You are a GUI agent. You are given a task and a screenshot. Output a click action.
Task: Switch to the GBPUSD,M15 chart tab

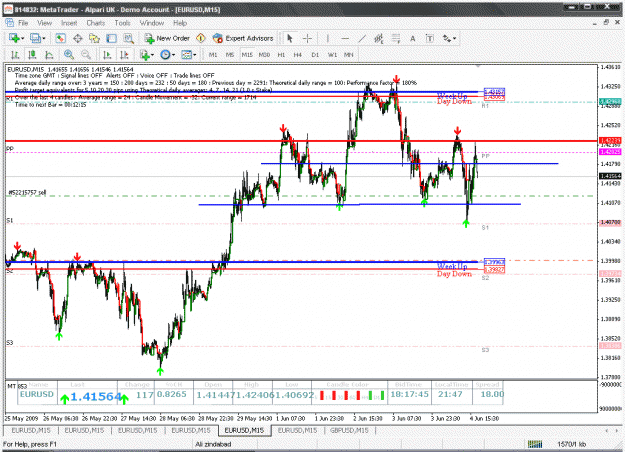(x=349, y=430)
